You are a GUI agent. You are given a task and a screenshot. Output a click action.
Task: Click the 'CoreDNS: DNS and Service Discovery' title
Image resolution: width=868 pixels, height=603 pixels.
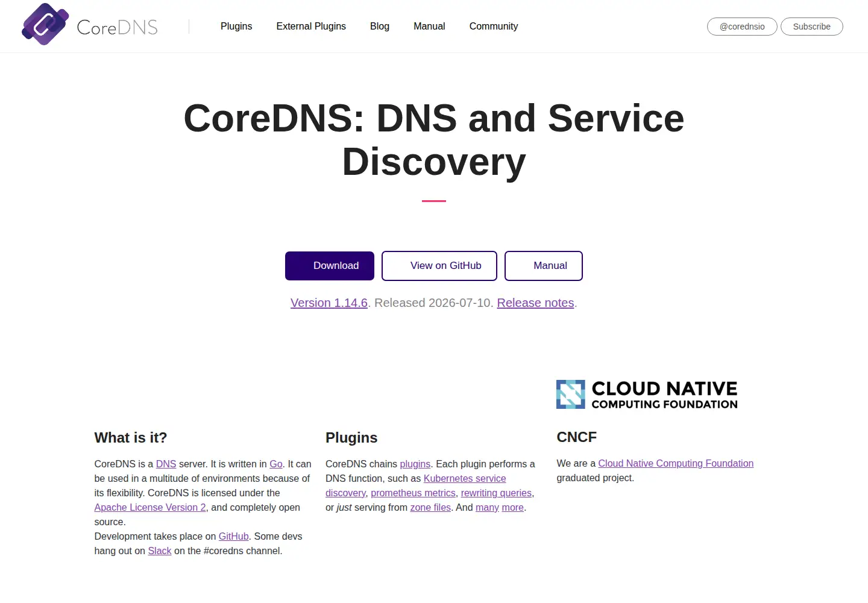(x=434, y=140)
